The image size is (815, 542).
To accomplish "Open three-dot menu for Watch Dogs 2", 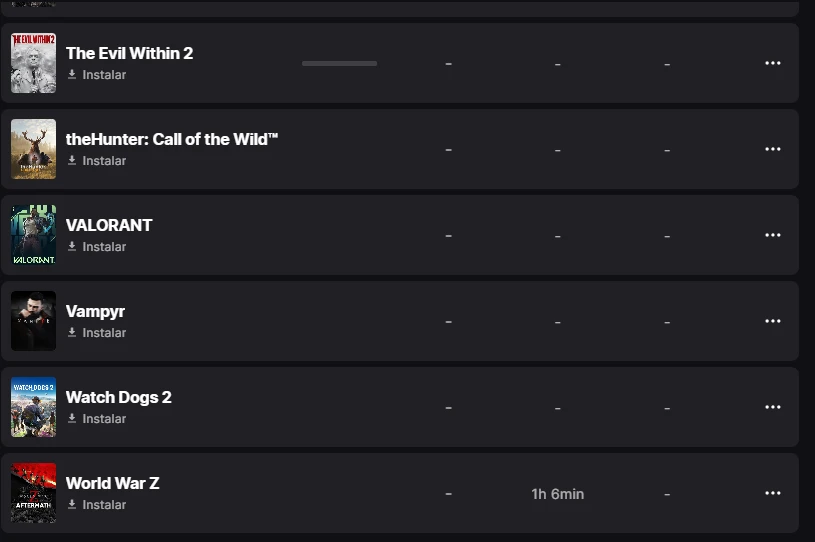I will click(772, 407).
